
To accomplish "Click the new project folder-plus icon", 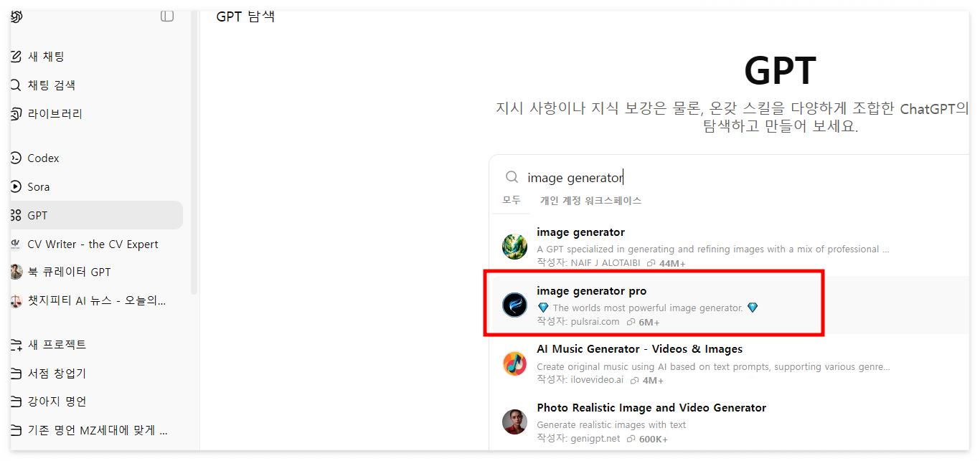I will coord(16,345).
